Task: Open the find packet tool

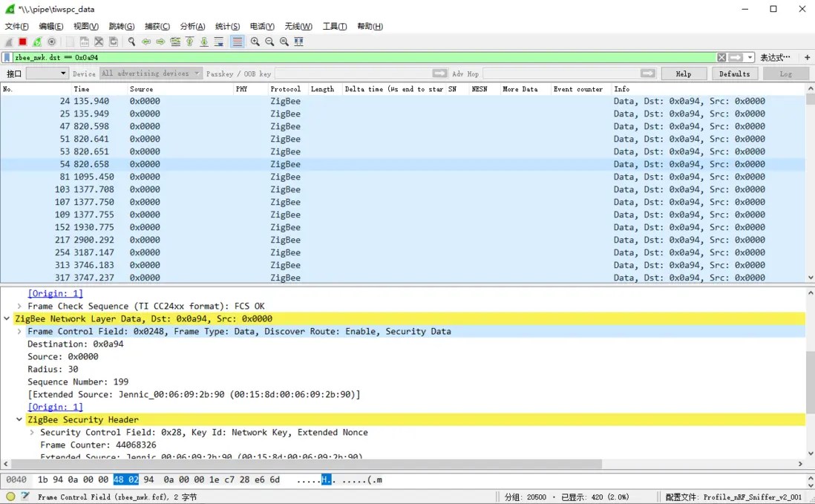Action: (131, 42)
